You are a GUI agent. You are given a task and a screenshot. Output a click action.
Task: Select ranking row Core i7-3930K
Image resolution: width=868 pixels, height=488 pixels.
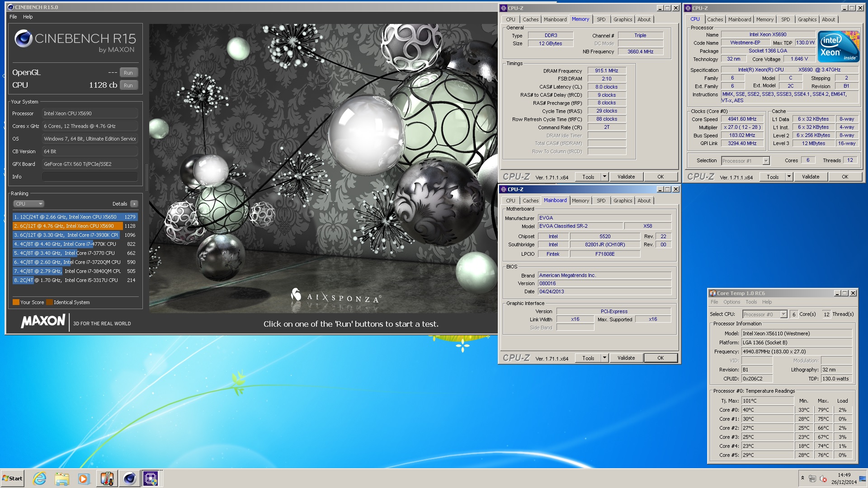75,235
